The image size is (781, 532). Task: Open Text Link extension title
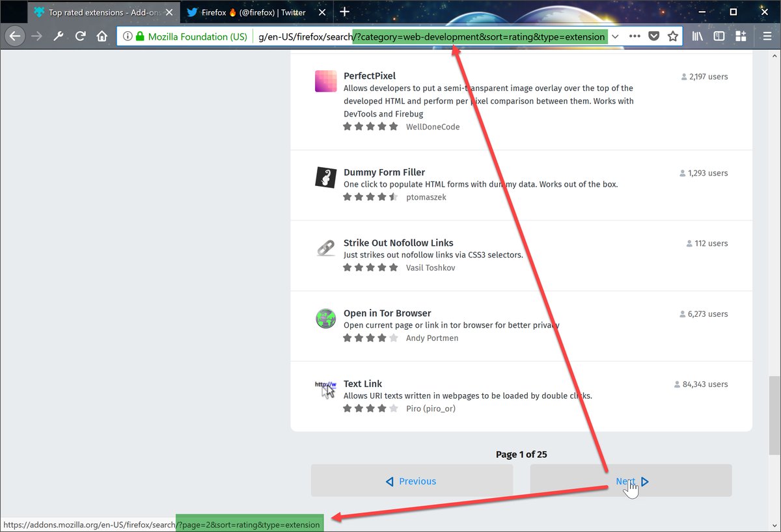click(363, 384)
